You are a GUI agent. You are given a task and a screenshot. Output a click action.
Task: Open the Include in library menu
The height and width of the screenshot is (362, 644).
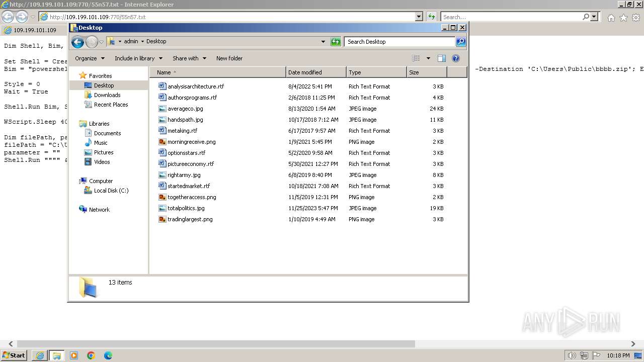coord(138,58)
